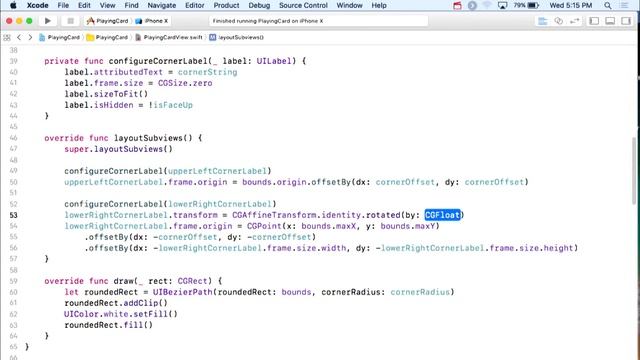The width and height of the screenshot is (640, 360).
Task: Click 'layoutSubviews()' on line 46
Action: (153, 138)
